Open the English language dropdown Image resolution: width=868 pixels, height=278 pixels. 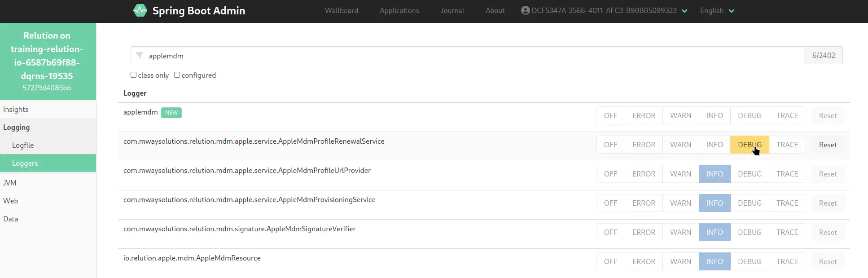tap(717, 11)
